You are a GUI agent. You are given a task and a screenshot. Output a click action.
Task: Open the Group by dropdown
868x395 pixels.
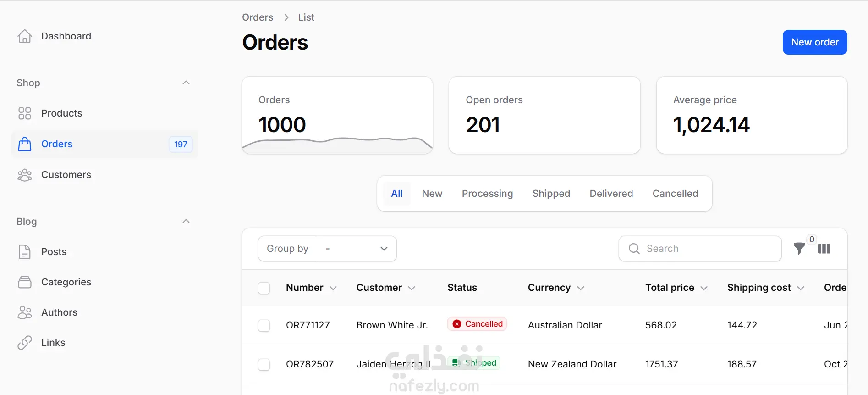tap(357, 249)
